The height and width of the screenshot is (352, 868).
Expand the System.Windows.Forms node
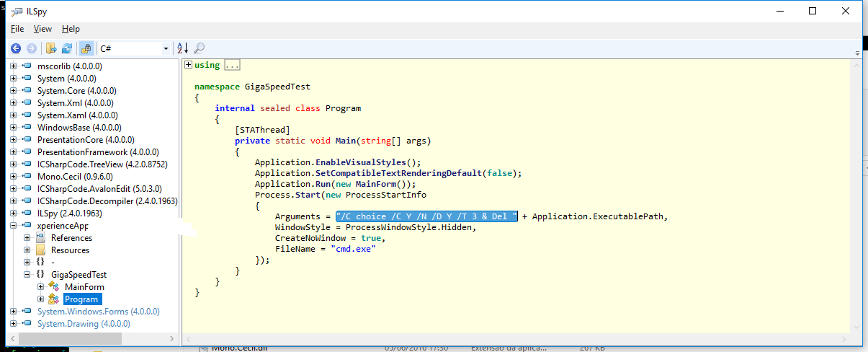(x=13, y=312)
